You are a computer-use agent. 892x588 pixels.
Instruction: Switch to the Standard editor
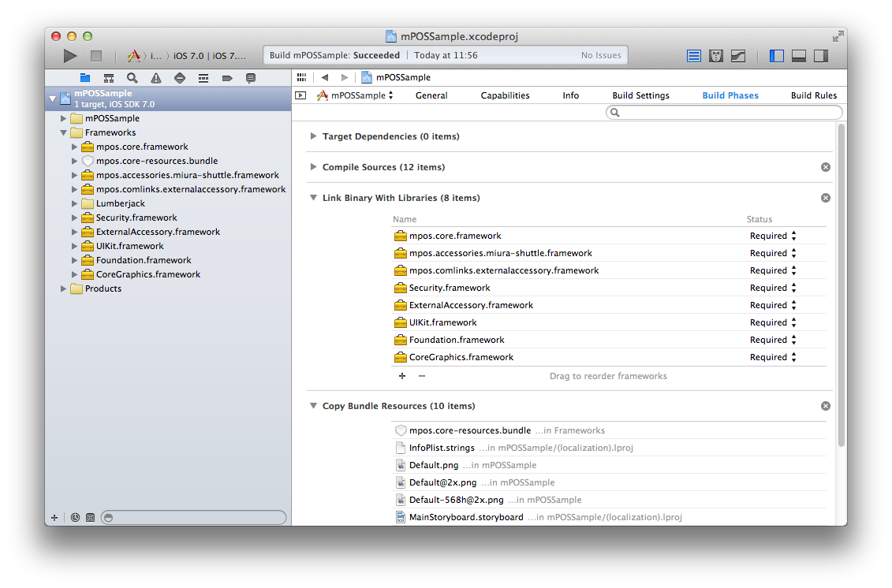point(693,56)
